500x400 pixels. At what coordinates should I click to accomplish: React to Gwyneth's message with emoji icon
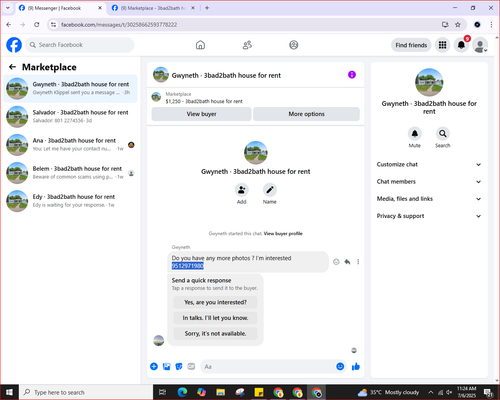pos(336,262)
